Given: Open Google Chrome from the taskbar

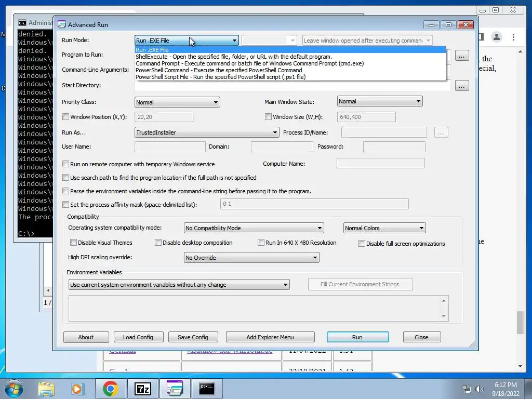Looking at the screenshot, I should (110, 389).
